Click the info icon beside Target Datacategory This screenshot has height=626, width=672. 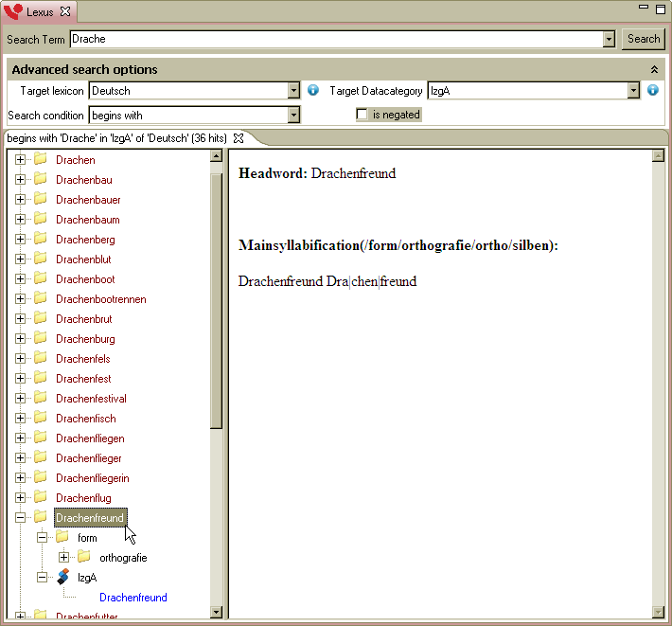coord(652,91)
